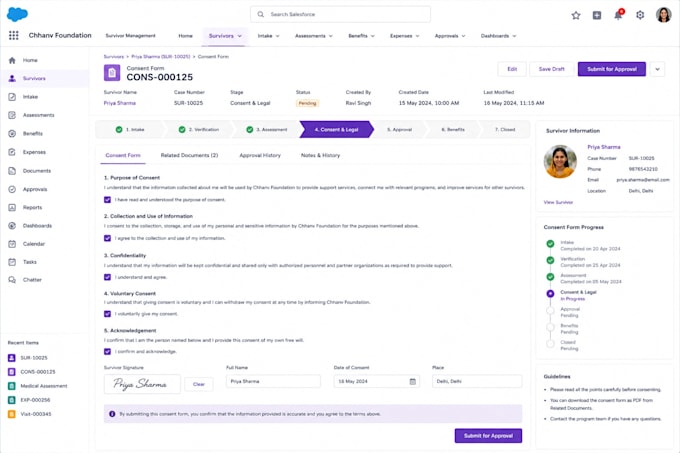Screen dimensions: 680x453
Task: Open Medical Assessment in Recent Items
Action: (44, 386)
